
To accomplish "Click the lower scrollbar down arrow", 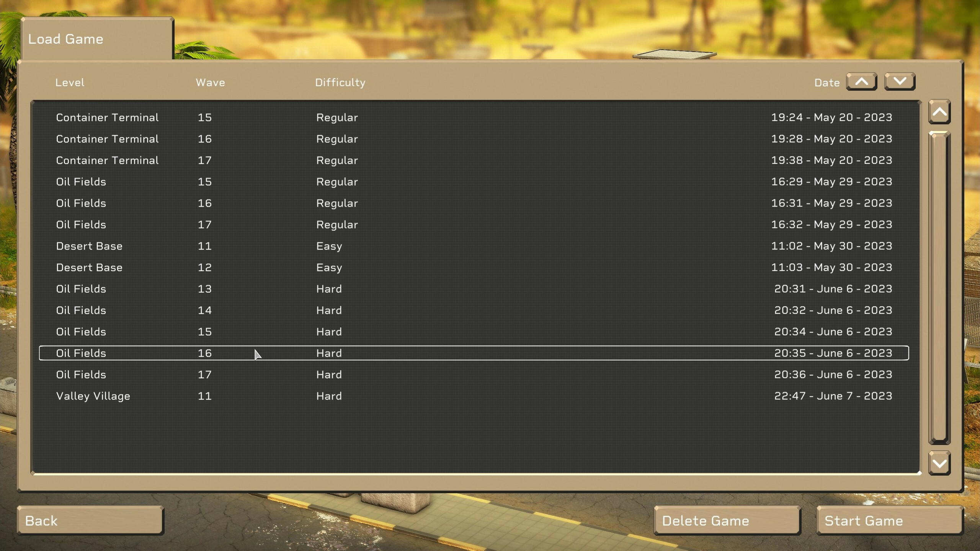I will point(939,463).
